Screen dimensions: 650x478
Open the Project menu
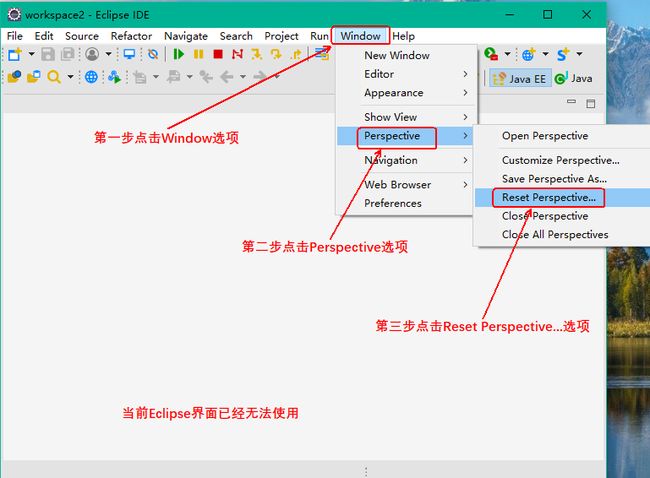[281, 36]
